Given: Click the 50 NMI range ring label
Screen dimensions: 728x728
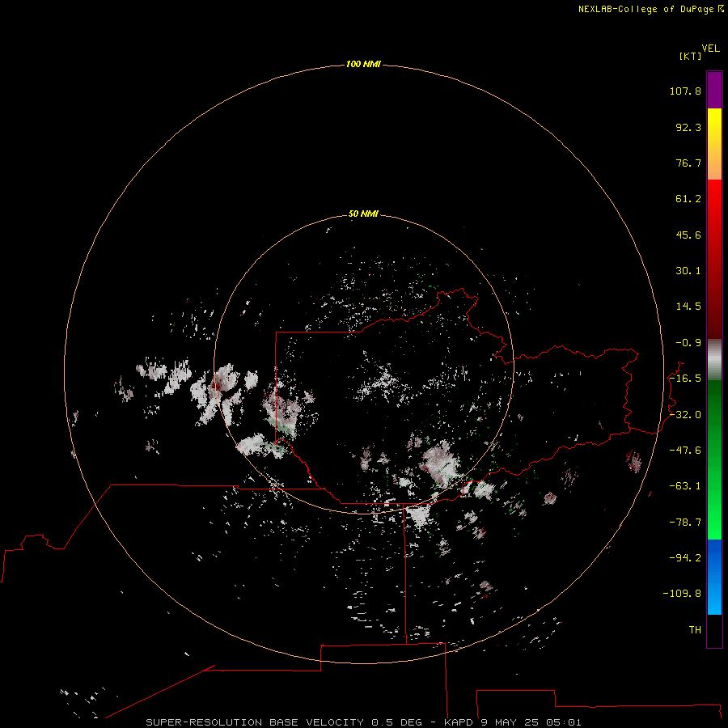Looking at the screenshot, I should [363, 214].
